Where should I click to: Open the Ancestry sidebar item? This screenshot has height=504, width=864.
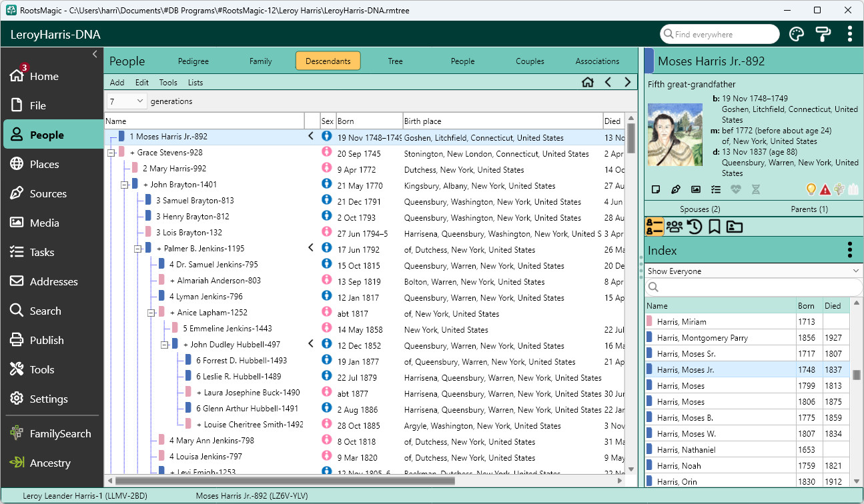[x=50, y=463]
